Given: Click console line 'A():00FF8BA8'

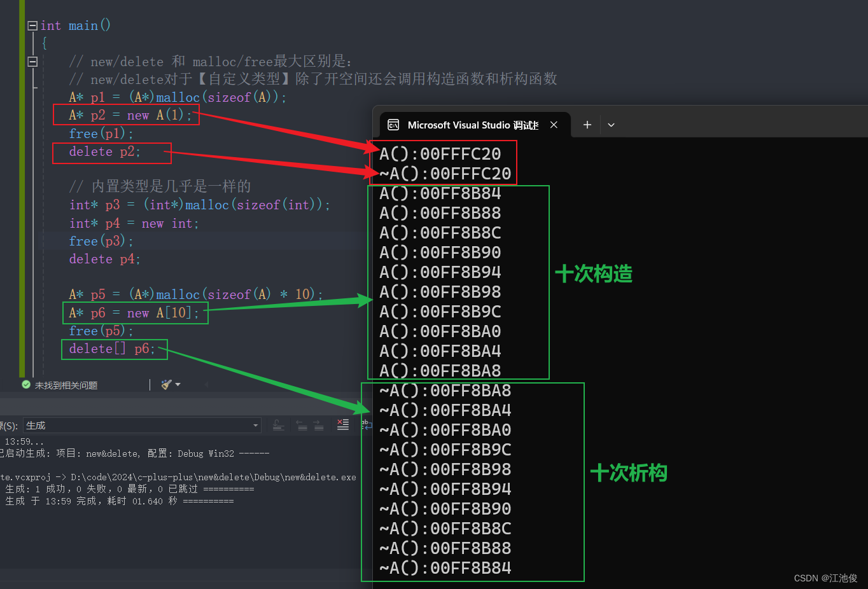Looking at the screenshot, I should [440, 371].
